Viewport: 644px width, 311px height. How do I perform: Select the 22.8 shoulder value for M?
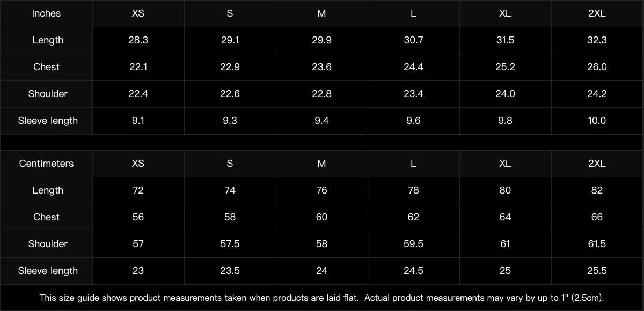(321, 94)
